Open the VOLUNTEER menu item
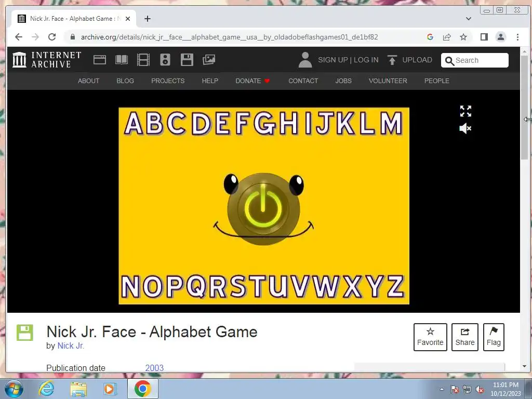 click(388, 81)
